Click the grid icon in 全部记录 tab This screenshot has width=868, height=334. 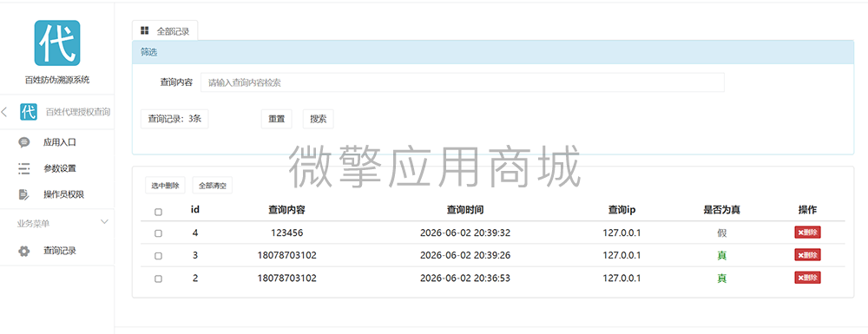pos(144,31)
